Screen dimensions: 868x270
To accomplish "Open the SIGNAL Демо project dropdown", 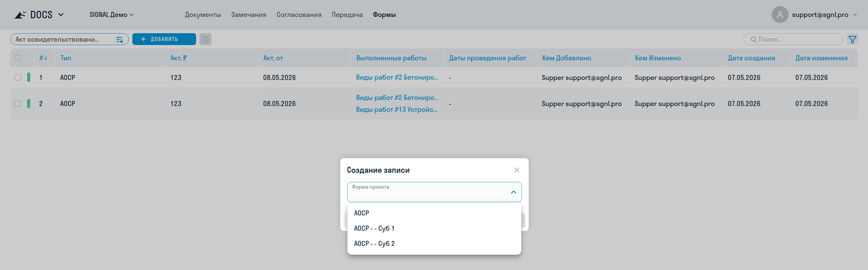I will point(112,15).
